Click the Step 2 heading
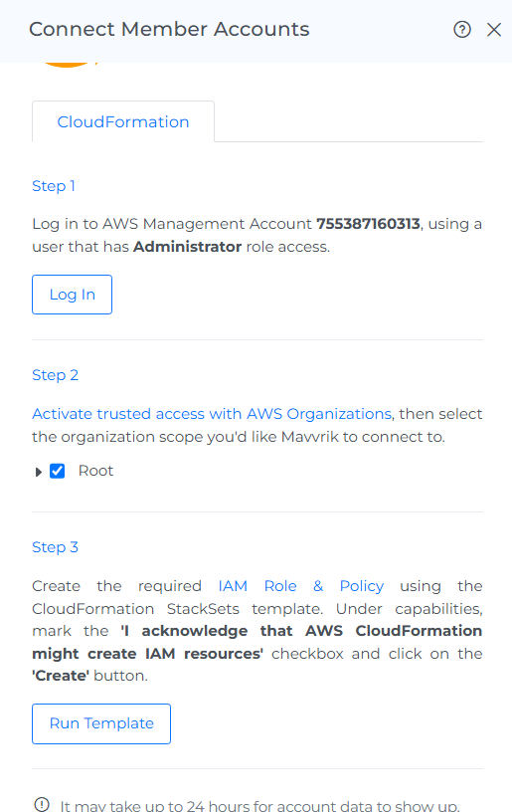 (56, 375)
